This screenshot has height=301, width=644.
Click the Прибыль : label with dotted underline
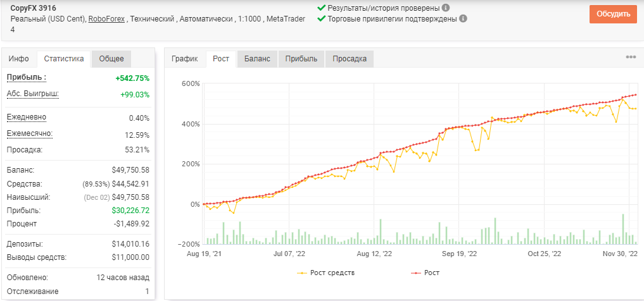coord(27,78)
